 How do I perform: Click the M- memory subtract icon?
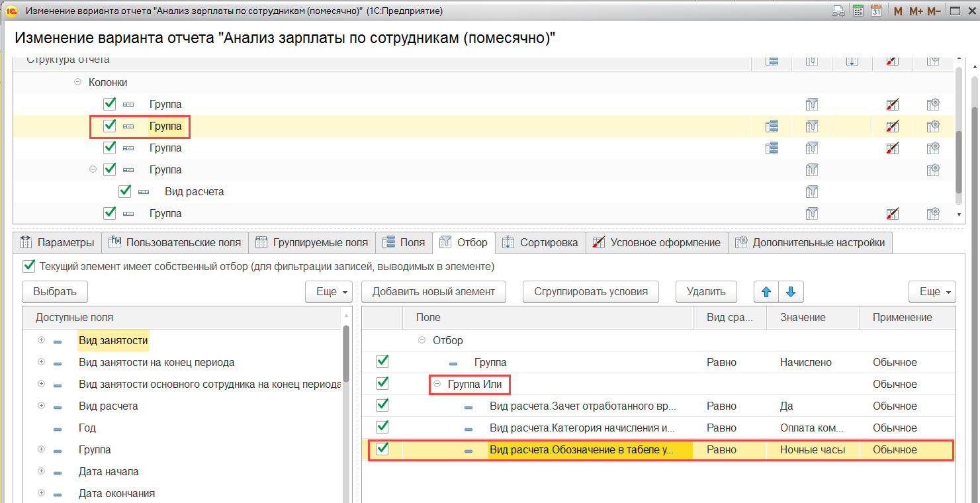pos(934,11)
